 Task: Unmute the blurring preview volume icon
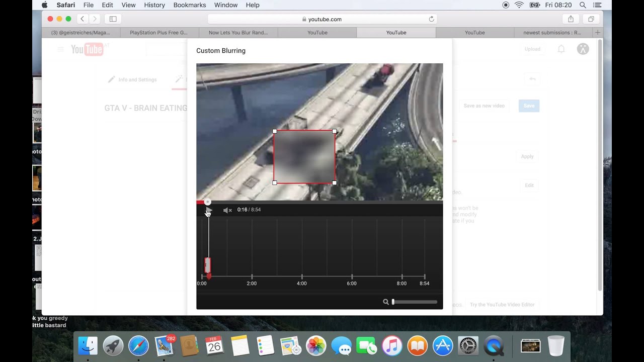pos(227,210)
